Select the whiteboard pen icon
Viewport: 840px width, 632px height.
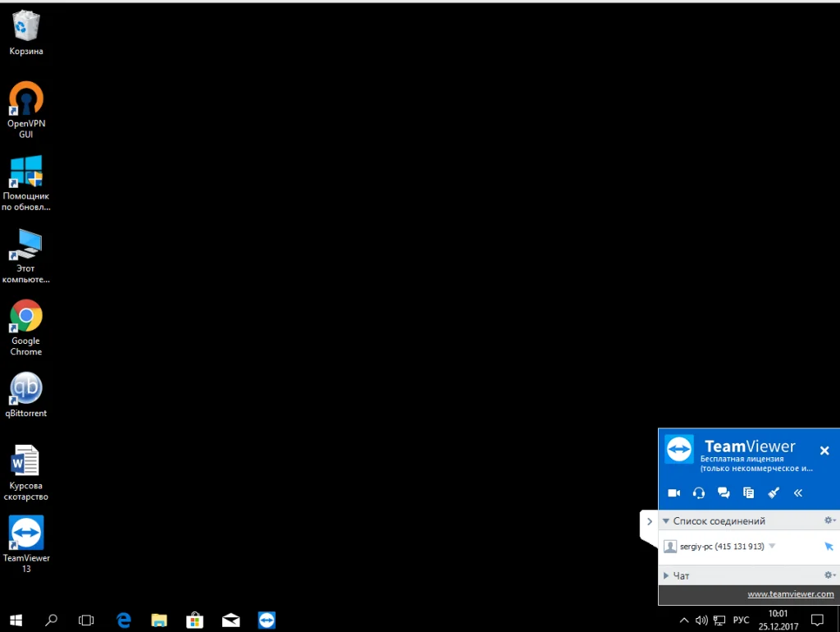click(x=773, y=492)
